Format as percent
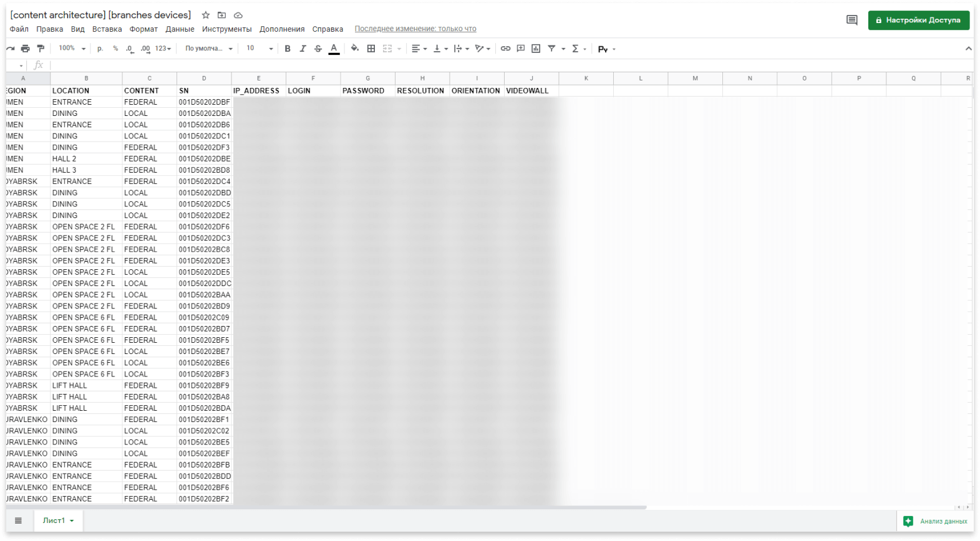Screen dimensions: 980x541 tap(115, 49)
